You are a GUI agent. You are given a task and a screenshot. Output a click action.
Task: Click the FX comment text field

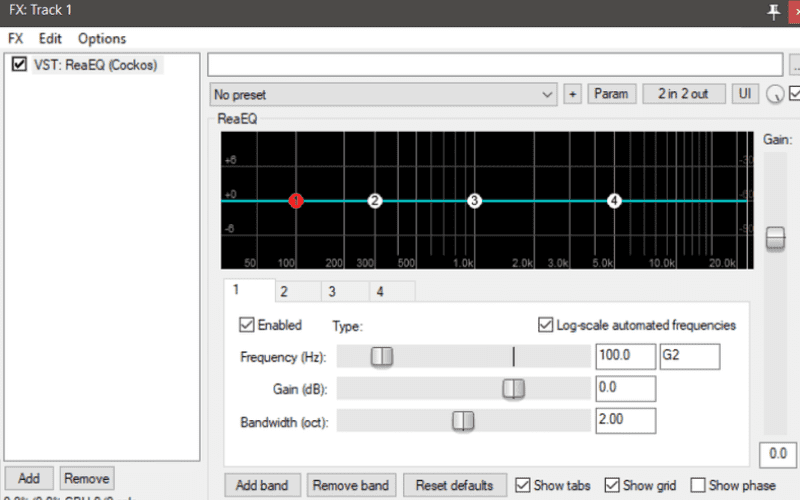tap(495, 65)
